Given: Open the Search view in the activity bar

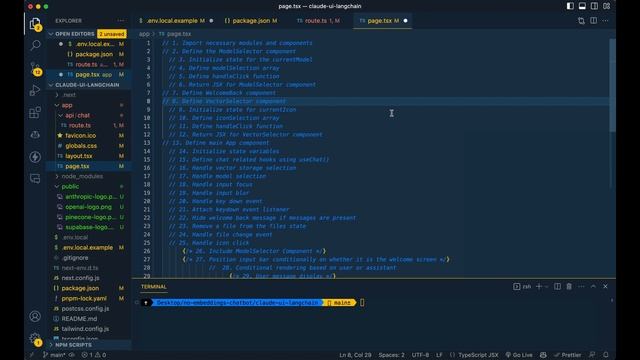Looking at the screenshot, I should point(35,45).
